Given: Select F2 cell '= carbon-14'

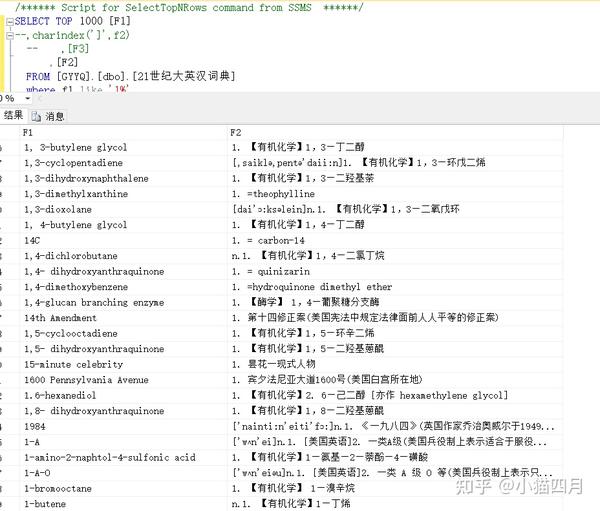Looking at the screenshot, I should 395,240.
